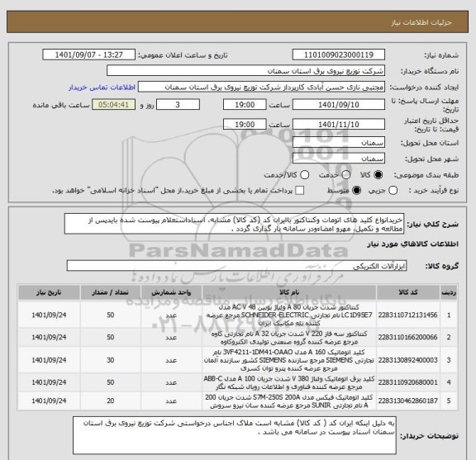The width and height of the screenshot is (476, 460).
Task: Select product code 2283110920680001
Action: click(x=407, y=382)
